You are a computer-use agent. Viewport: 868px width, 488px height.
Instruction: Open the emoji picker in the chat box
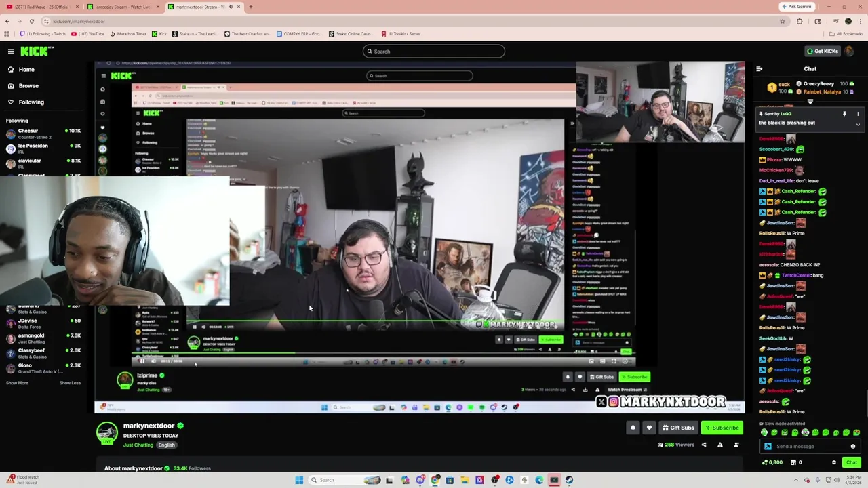(x=853, y=447)
